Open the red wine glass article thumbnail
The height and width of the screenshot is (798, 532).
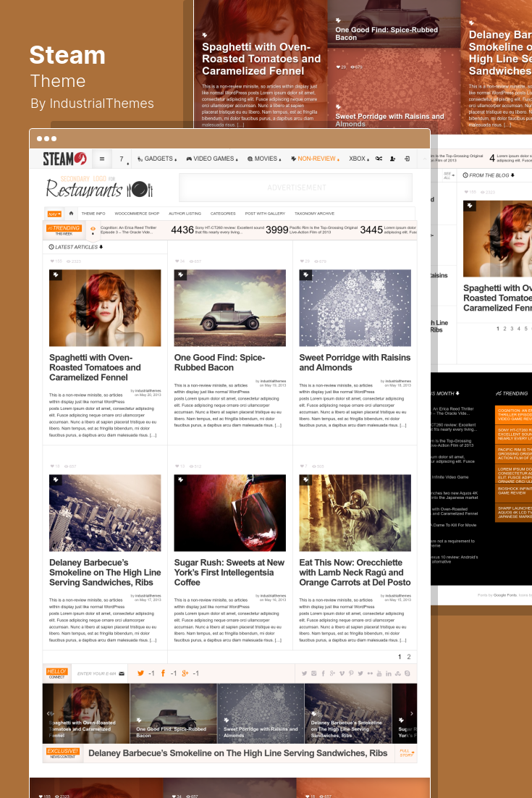pos(230,513)
